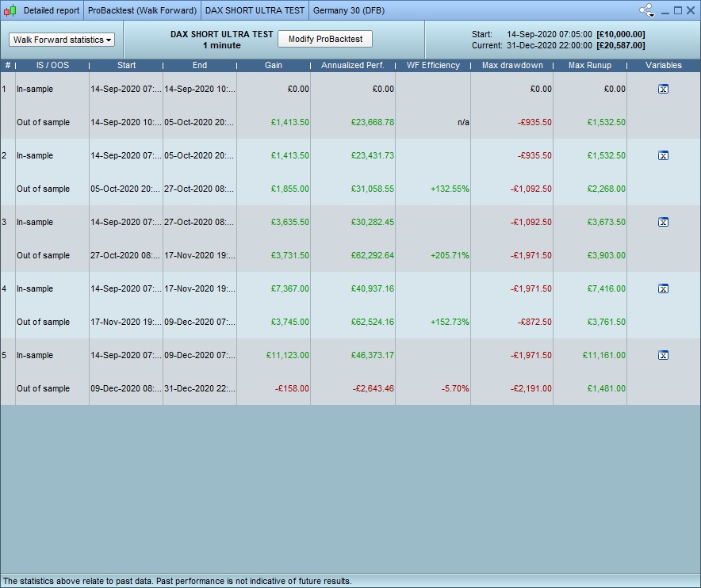Click annualized performance £62,292.64
This screenshot has height=588, width=701.
(x=373, y=256)
